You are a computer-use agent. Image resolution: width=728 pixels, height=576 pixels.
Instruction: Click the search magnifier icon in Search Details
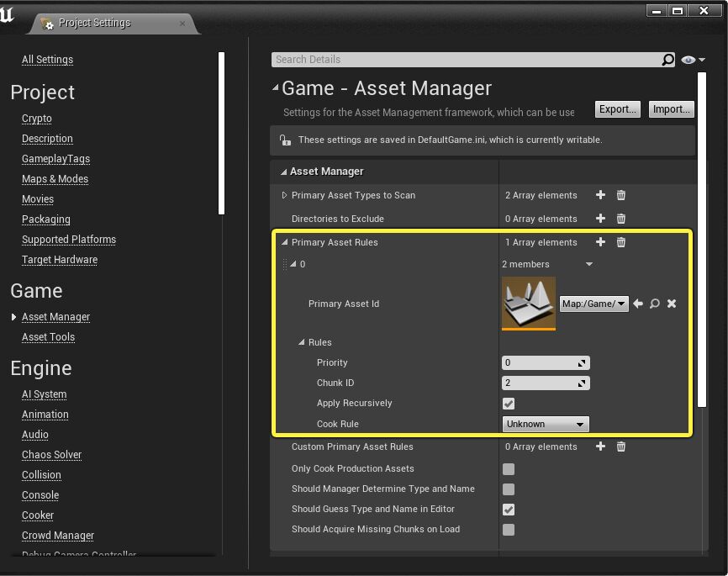667,60
